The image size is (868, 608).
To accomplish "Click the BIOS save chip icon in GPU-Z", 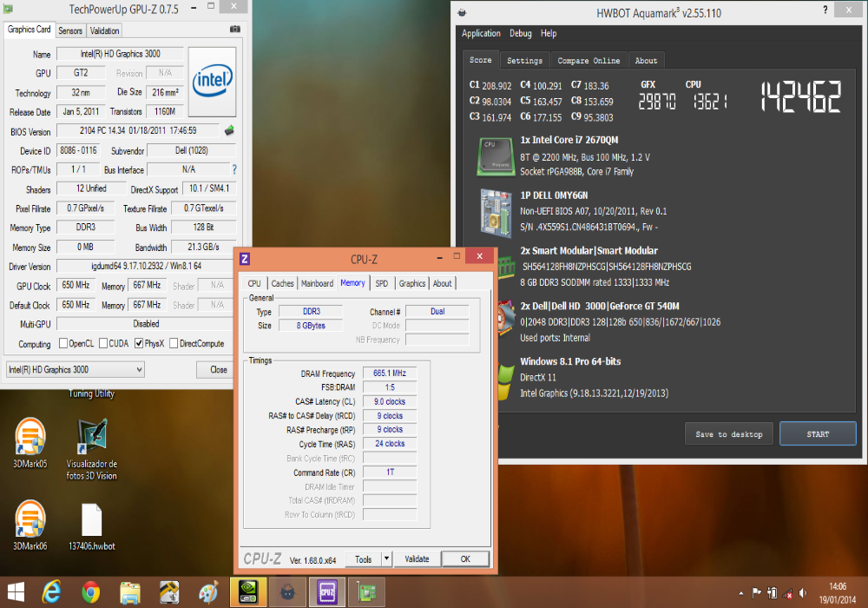I will tap(229, 130).
